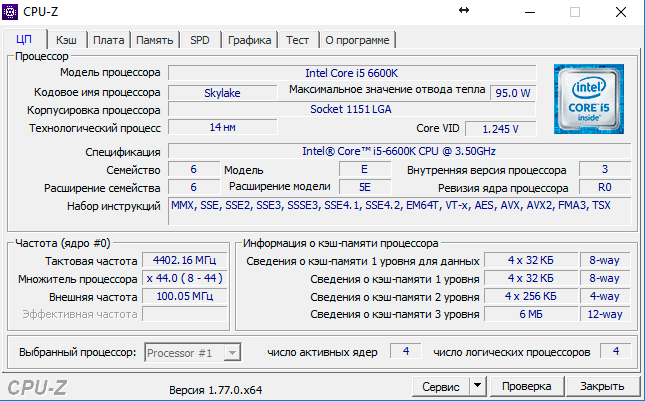Image resolution: width=645 pixels, height=401 pixels.
Task: Switch to the О программе tab
Action: pyautogui.click(x=358, y=40)
